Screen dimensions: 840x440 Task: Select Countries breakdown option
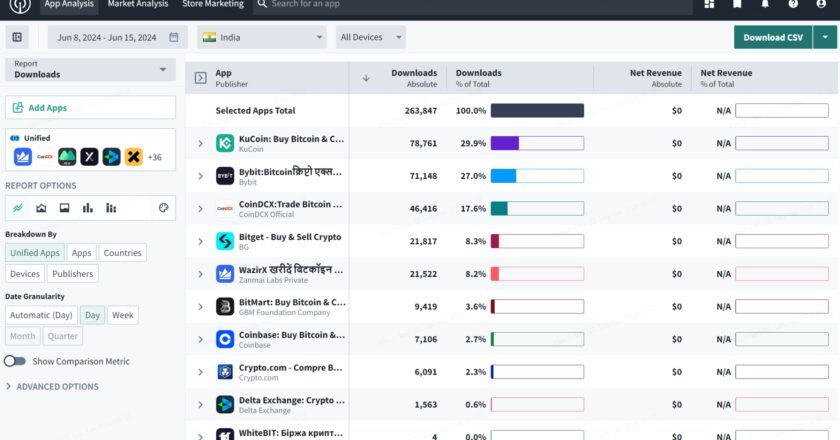pyautogui.click(x=123, y=252)
